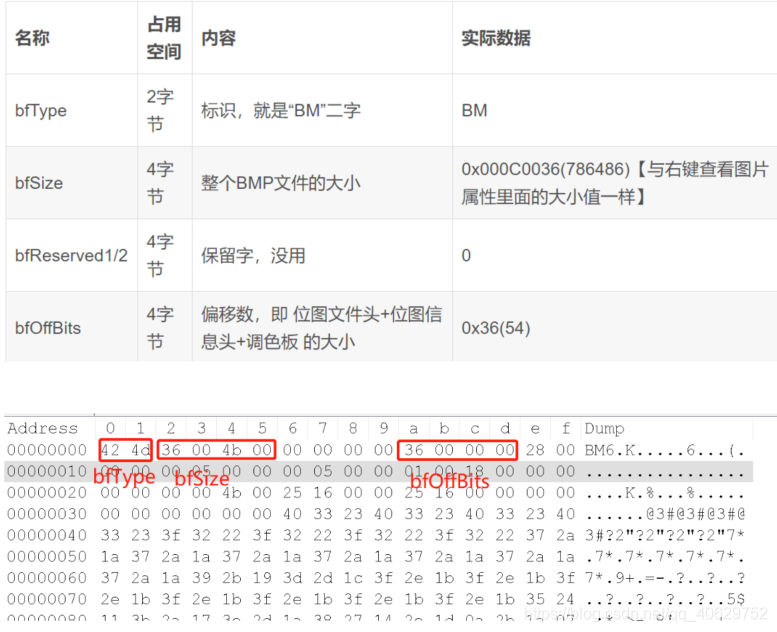Select the cell reading 标识，就是“BM”二字
The width and height of the screenshot is (777, 632).
point(322,110)
